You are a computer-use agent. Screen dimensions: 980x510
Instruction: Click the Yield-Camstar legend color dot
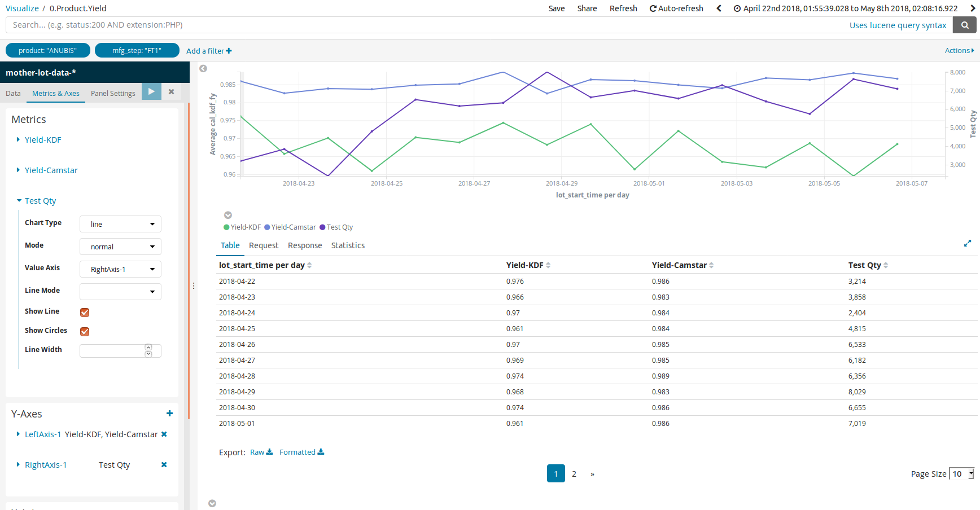pyautogui.click(x=267, y=227)
